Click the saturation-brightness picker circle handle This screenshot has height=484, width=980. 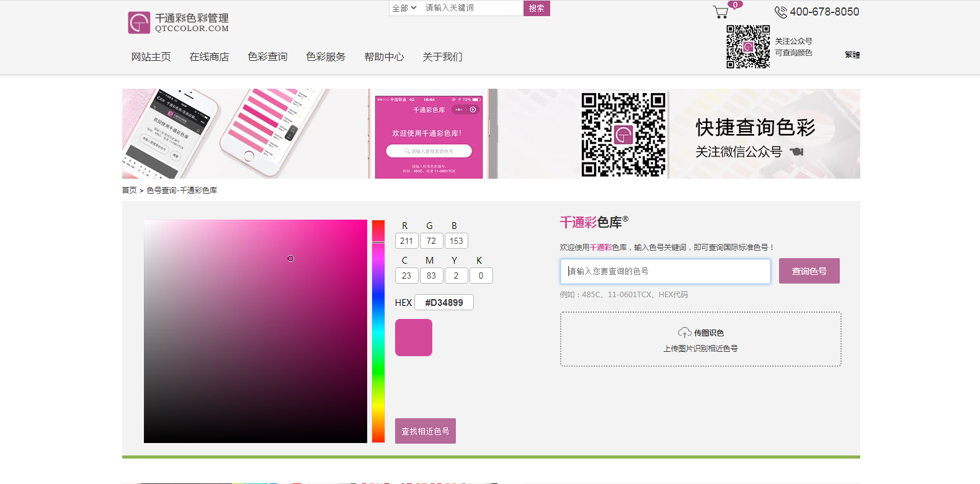point(290,258)
